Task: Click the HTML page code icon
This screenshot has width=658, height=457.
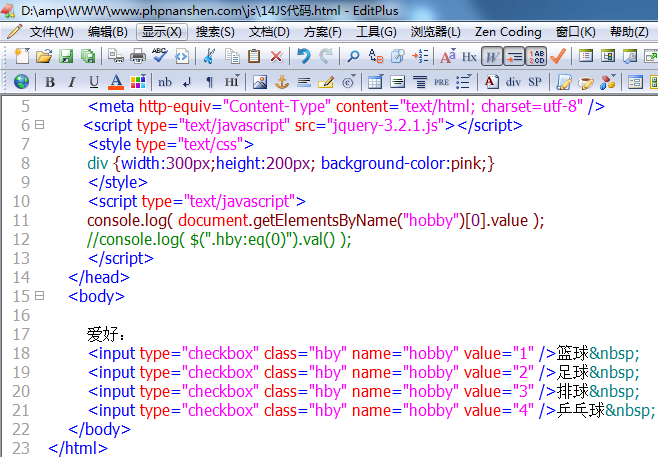Action: point(182,56)
